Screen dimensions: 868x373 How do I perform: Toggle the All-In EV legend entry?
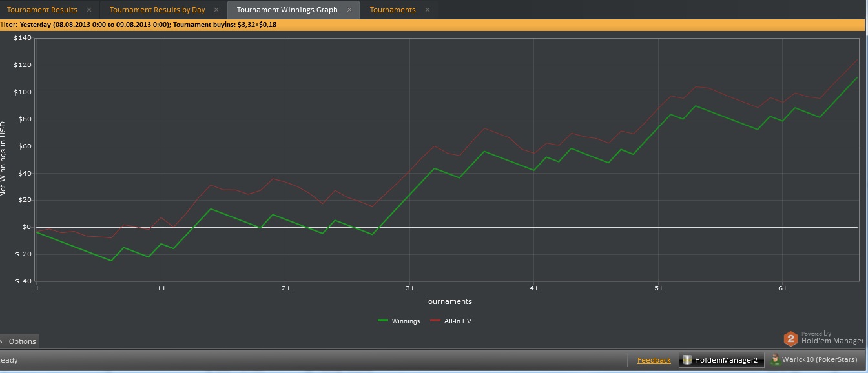458,321
